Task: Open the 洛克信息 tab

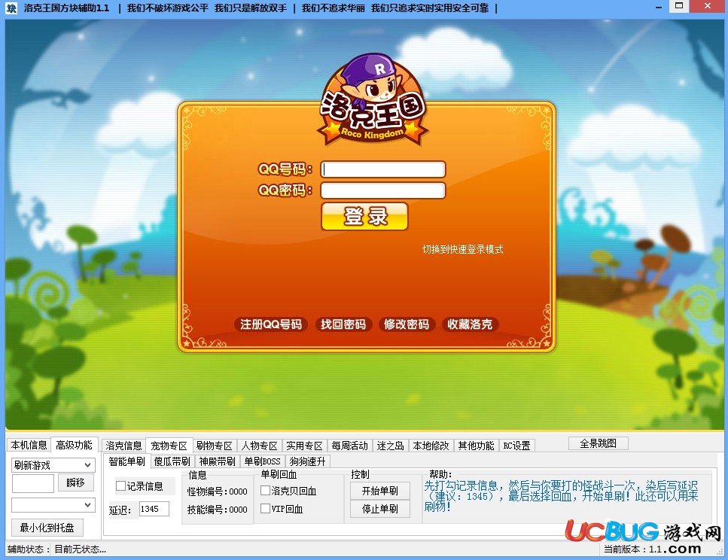Action: 123,446
